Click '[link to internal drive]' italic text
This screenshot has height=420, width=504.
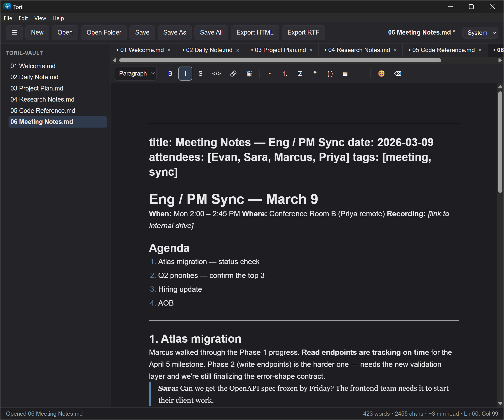pos(299,220)
